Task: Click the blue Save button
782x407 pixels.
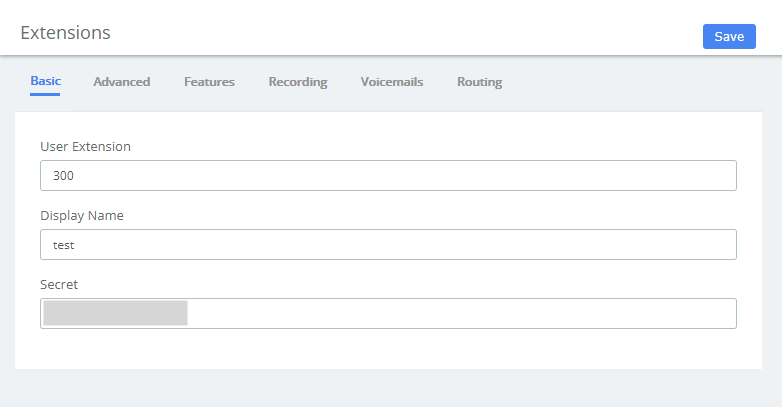Action: (729, 37)
